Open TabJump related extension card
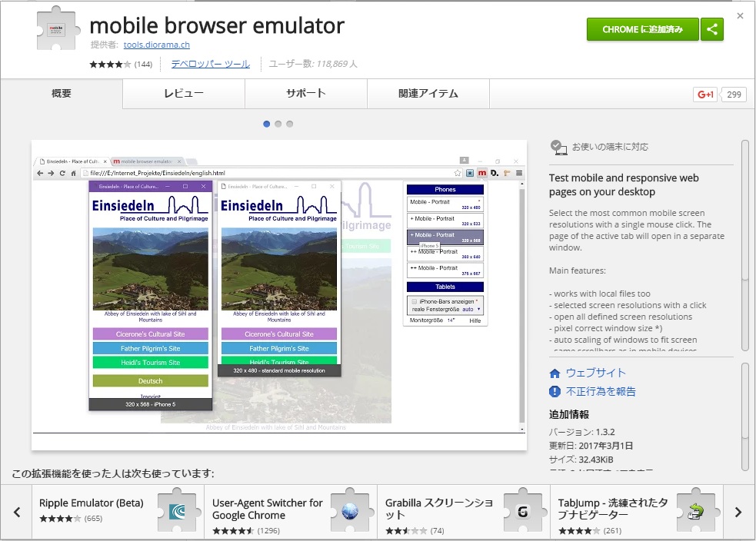This screenshot has width=756, height=541. pos(637,512)
